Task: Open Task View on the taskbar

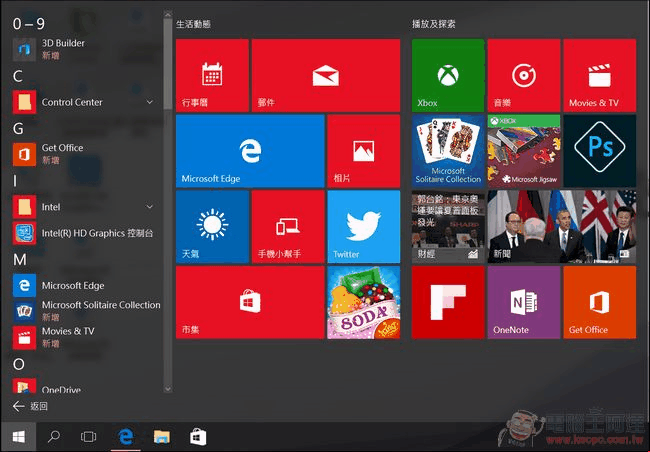Action: tap(88, 437)
